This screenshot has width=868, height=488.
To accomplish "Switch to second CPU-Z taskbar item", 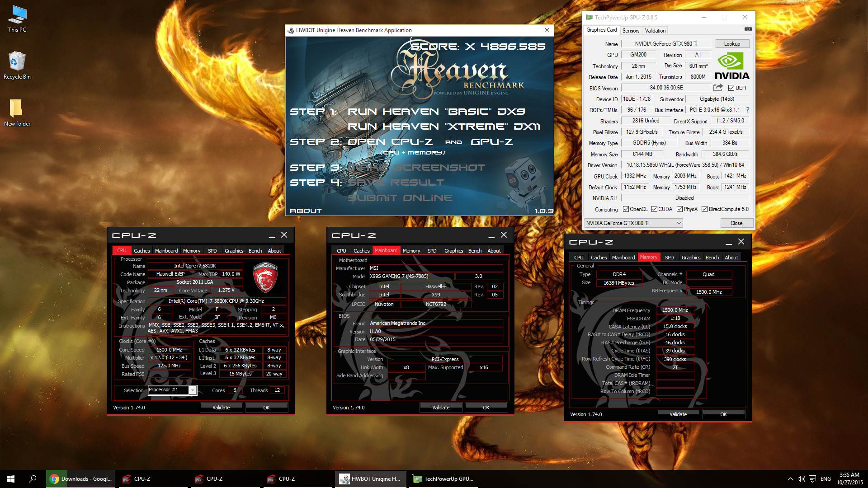I will point(225,479).
